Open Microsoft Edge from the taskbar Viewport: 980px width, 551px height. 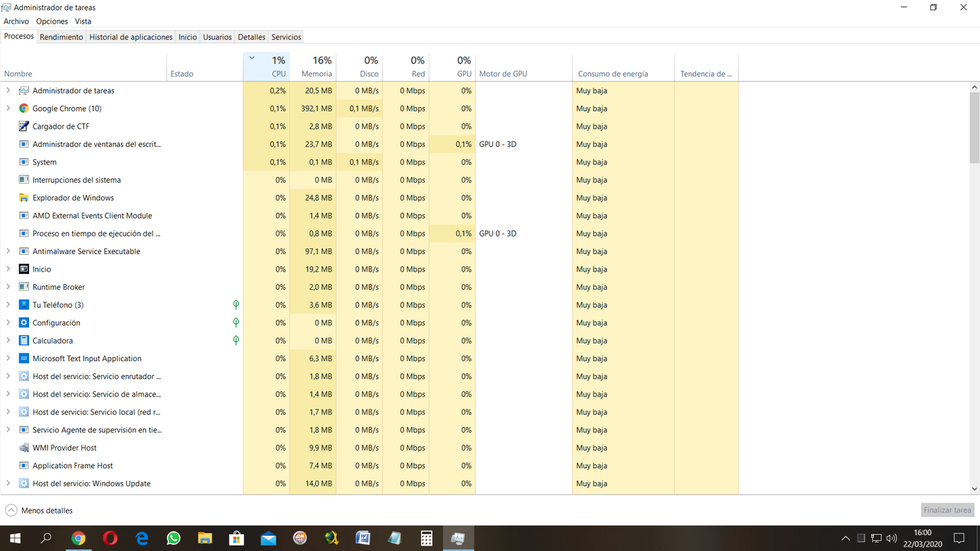coord(142,539)
